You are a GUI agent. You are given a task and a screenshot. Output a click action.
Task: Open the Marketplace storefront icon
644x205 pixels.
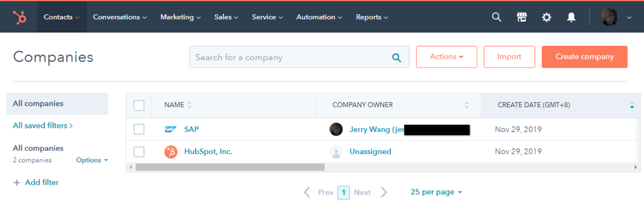522,17
